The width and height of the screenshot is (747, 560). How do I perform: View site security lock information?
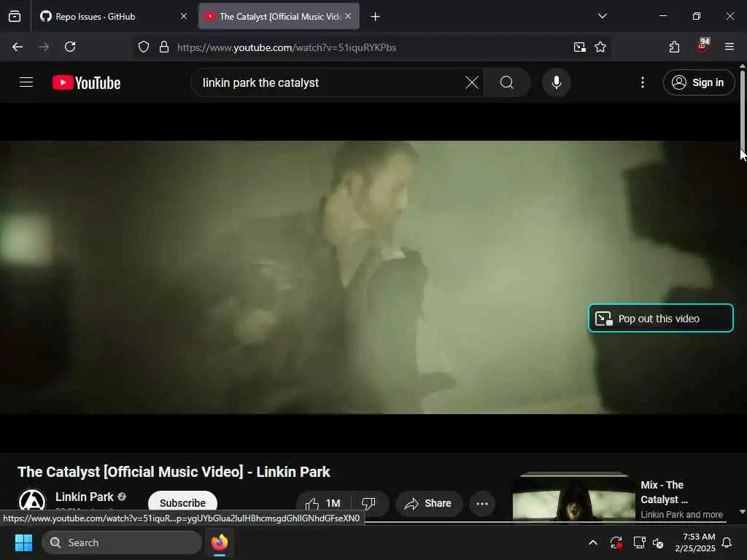[164, 47]
